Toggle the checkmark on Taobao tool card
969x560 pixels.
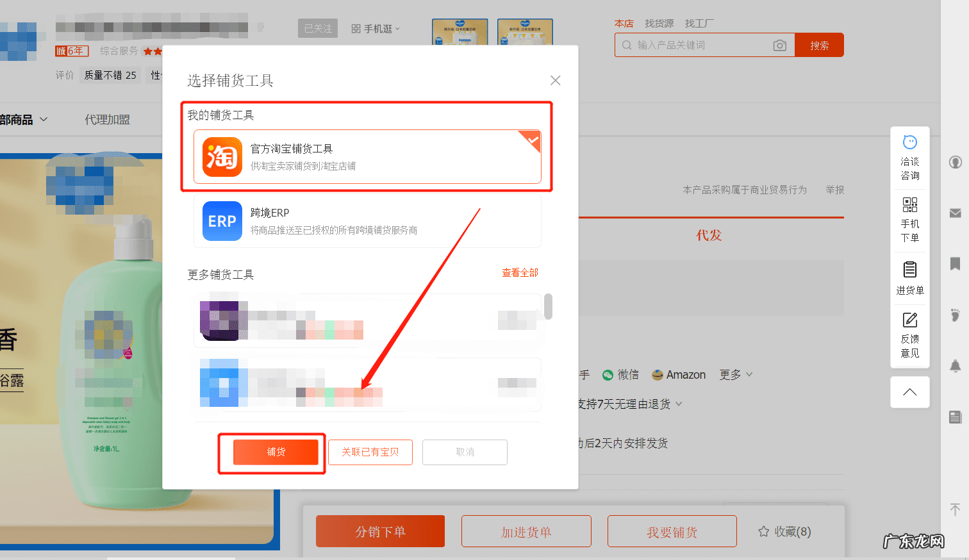531,141
